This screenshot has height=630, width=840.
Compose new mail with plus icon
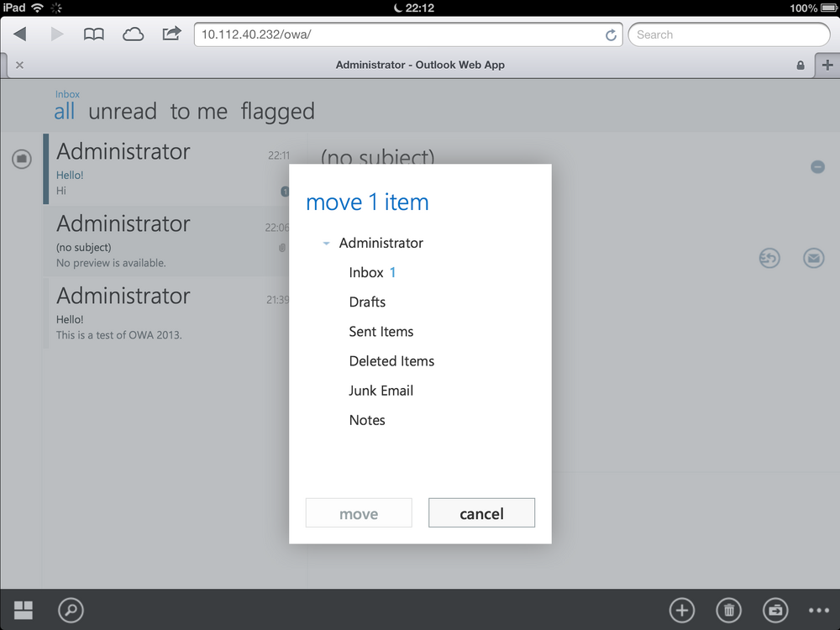pos(681,610)
